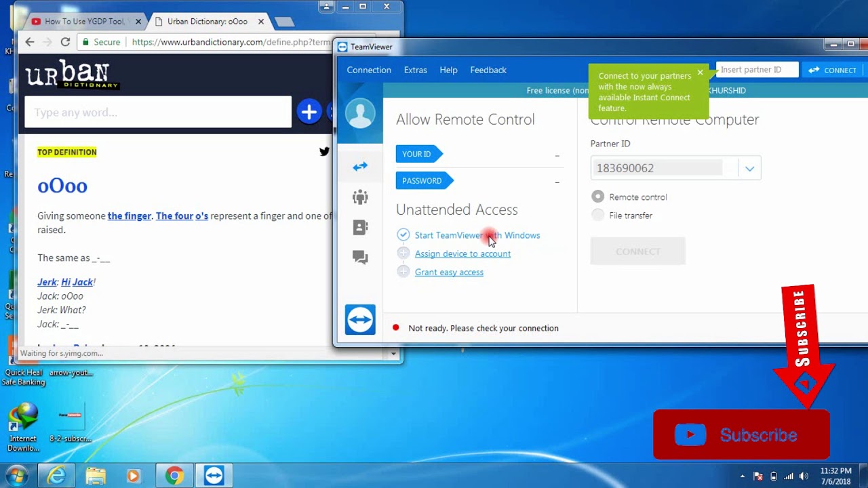868x488 pixels.
Task: Click the Insert partner ID field
Action: 757,69
